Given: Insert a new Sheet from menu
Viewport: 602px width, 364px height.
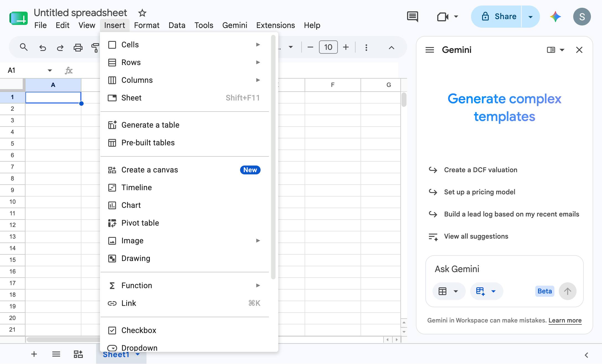Looking at the screenshot, I should coord(184,98).
